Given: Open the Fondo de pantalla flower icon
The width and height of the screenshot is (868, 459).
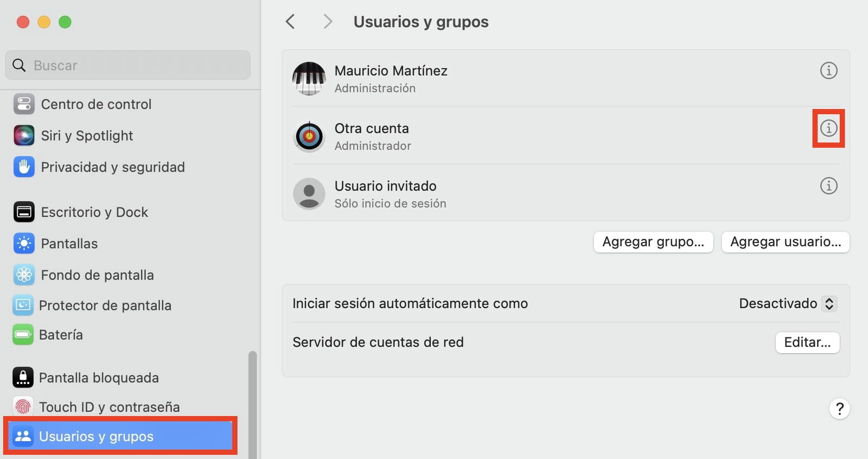Looking at the screenshot, I should click(24, 275).
